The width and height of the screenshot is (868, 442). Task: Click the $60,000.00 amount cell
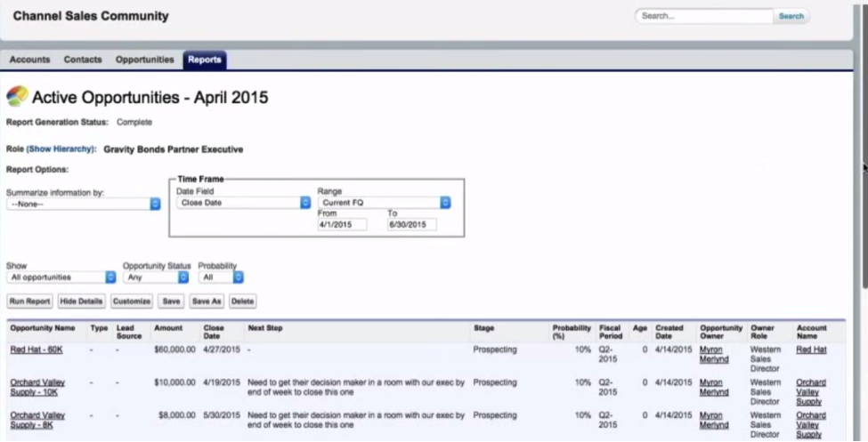(174, 350)
